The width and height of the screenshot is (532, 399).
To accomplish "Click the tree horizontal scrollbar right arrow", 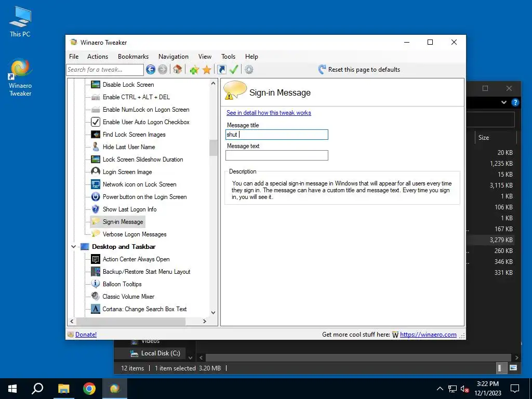I will pyautogui.click(x=205, y=321).
